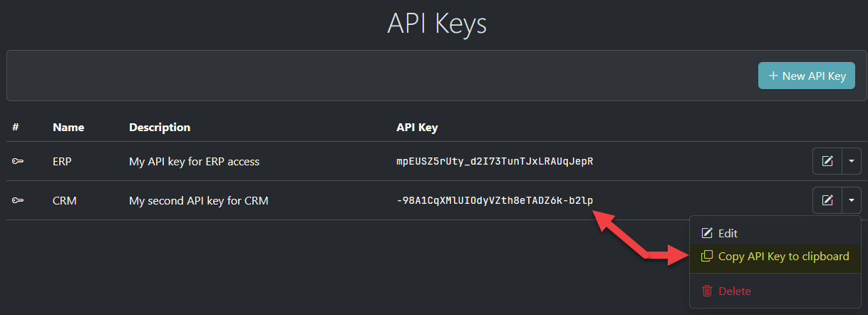Click the ERP API key string
The width and height of the screenshot is (868, 315).
(495, 162)
